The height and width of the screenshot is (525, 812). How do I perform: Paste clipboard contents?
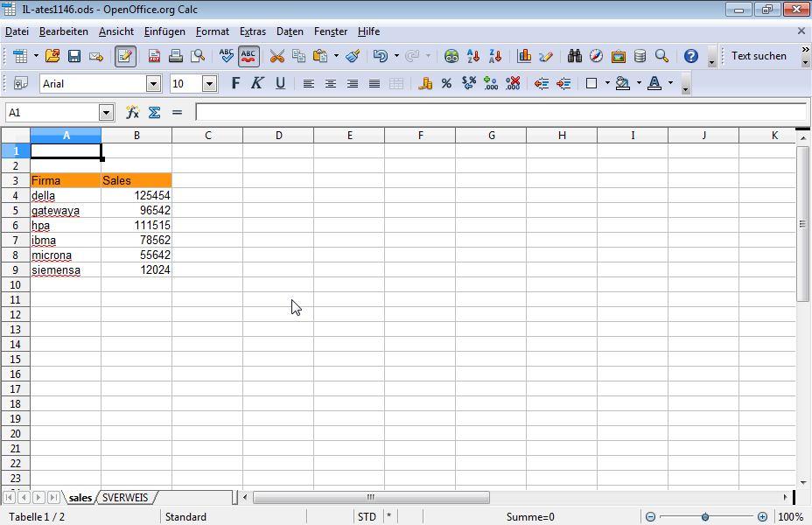pos(320,56)
